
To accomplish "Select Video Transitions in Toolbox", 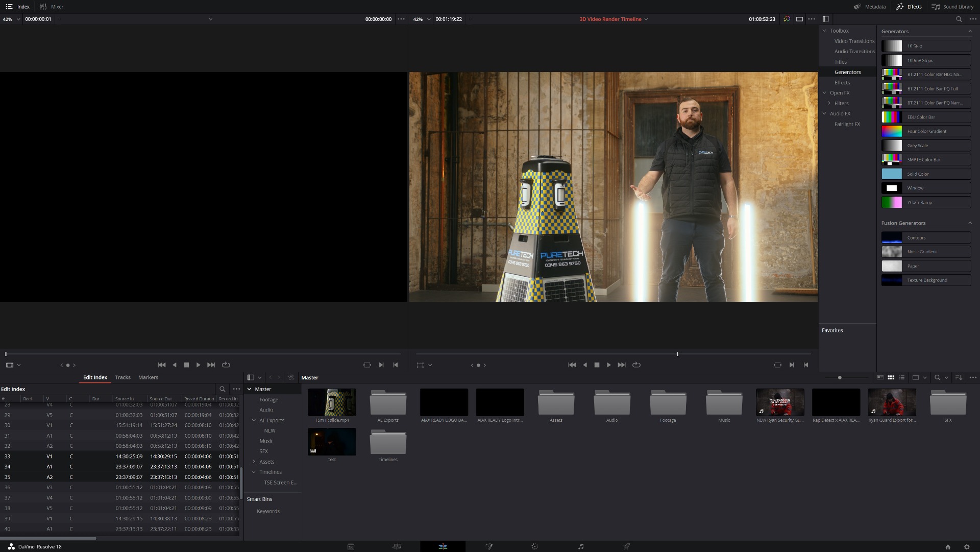I will click(854, 41).
